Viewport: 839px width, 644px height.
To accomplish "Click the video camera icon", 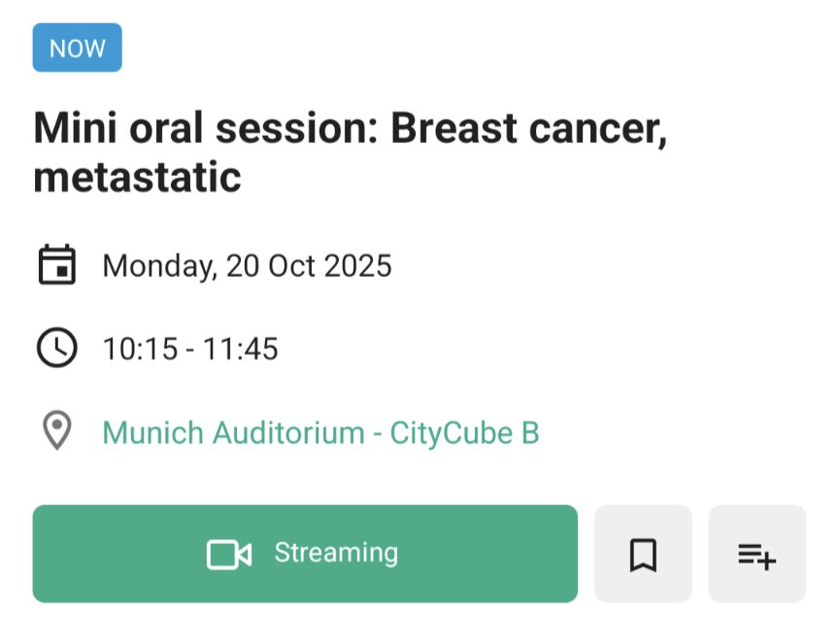I will tap(229, 554).
